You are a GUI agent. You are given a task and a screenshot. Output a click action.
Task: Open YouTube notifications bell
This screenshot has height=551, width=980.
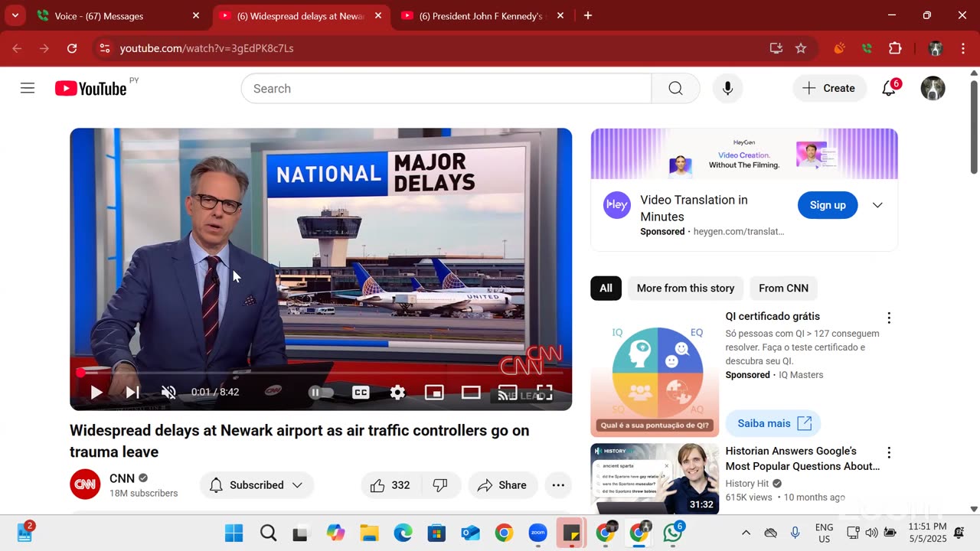[x=889, y=88]
